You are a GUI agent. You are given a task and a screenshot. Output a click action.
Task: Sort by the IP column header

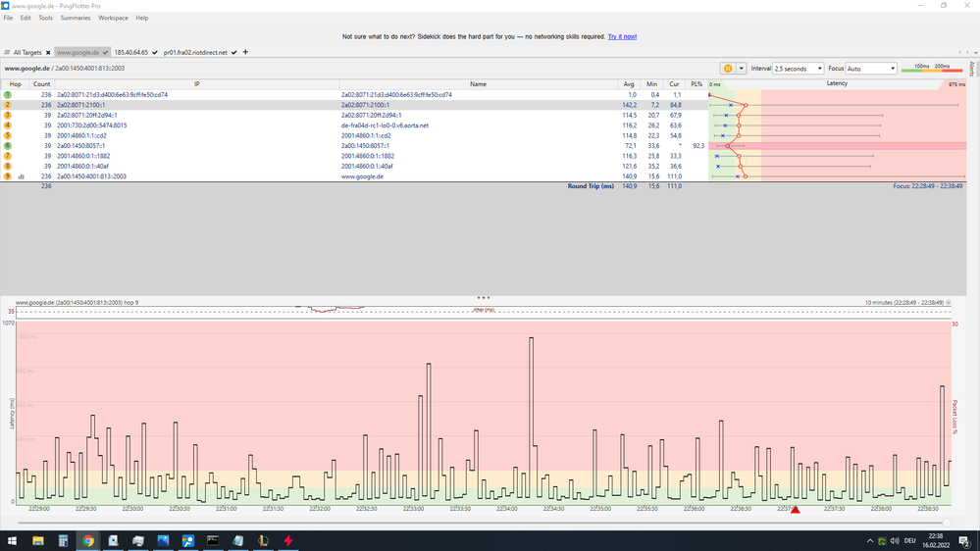pos(197,84)
